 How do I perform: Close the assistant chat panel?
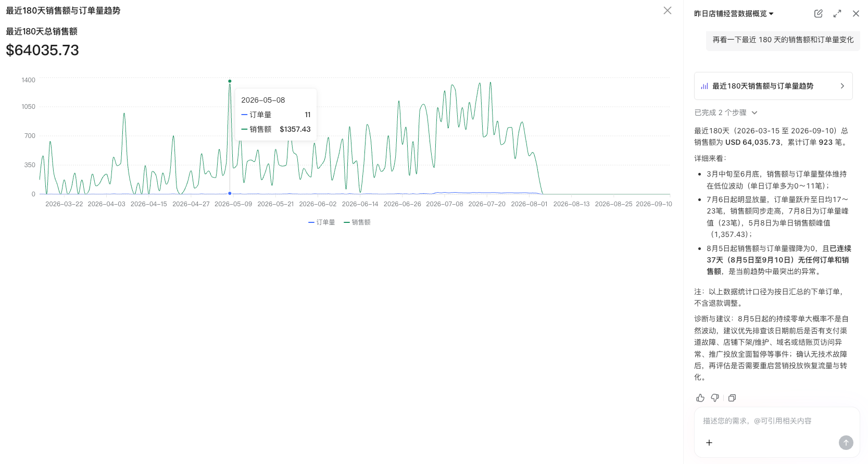(856, 14)
